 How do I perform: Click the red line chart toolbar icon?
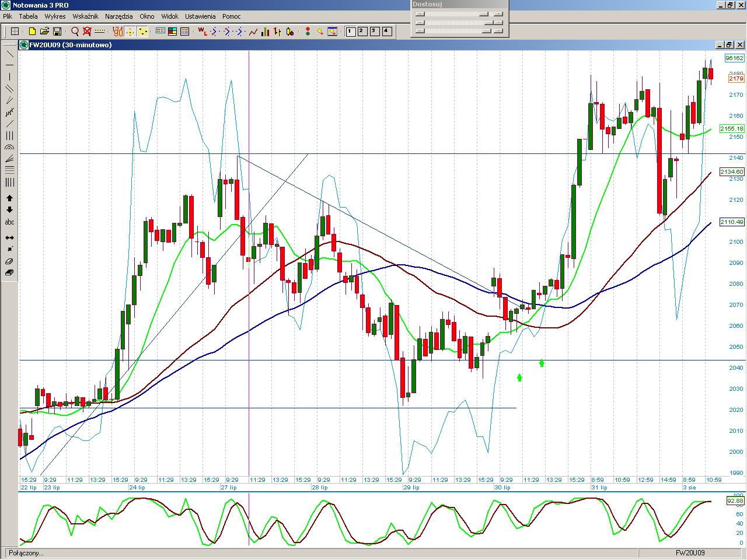[x=253, y=32]
